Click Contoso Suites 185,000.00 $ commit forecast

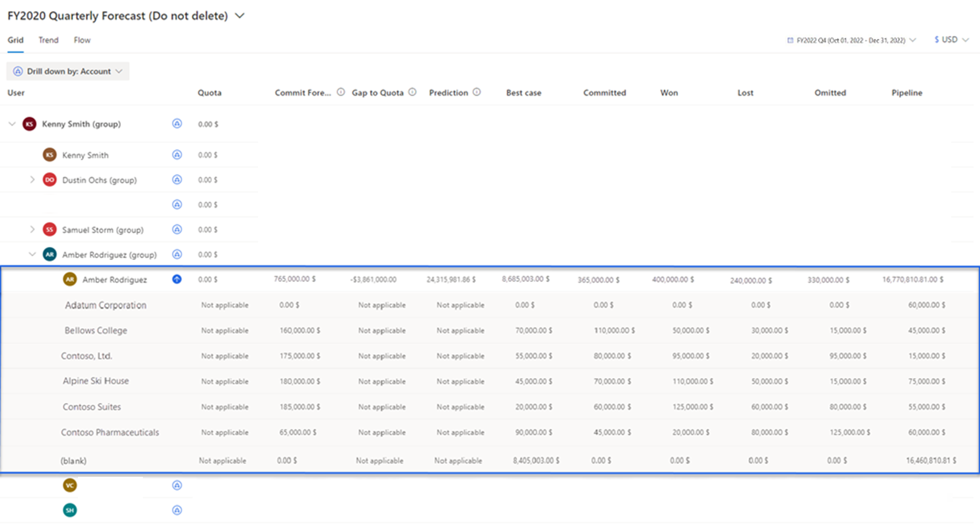tap(300, 407)
